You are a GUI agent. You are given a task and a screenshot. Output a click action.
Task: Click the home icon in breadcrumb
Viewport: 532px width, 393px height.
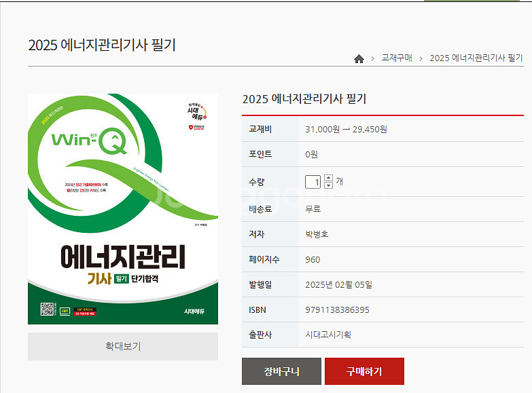[359, 58]
